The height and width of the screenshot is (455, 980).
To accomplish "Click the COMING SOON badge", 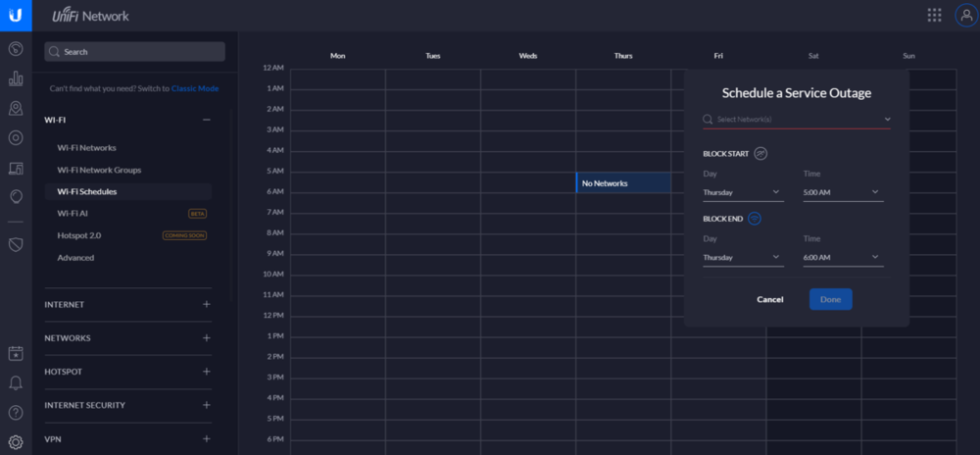I will [x=184, y=235].
